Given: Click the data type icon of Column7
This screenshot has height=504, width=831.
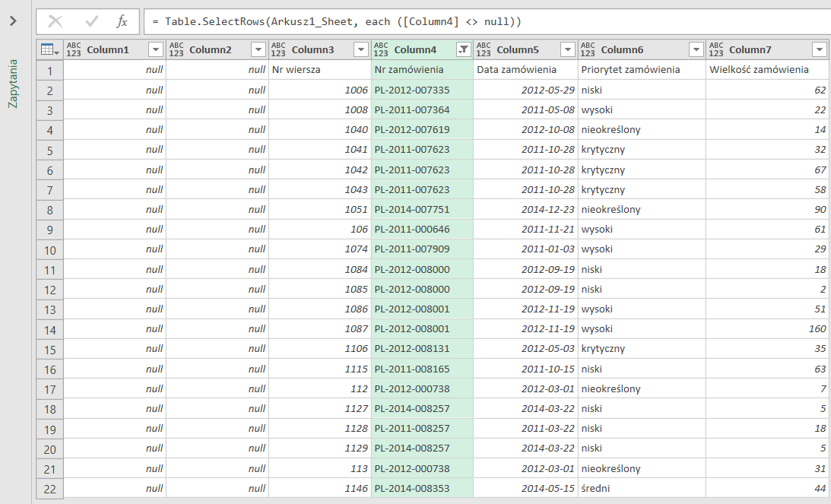Looking at the screenshot, I should [716, 49].
